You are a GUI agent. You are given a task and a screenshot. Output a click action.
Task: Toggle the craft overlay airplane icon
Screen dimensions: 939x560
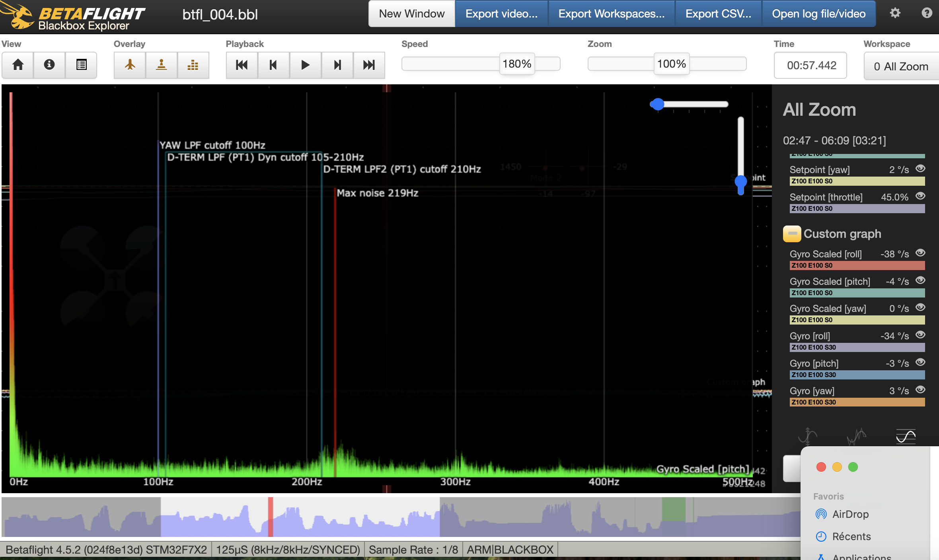pos(130,65)
